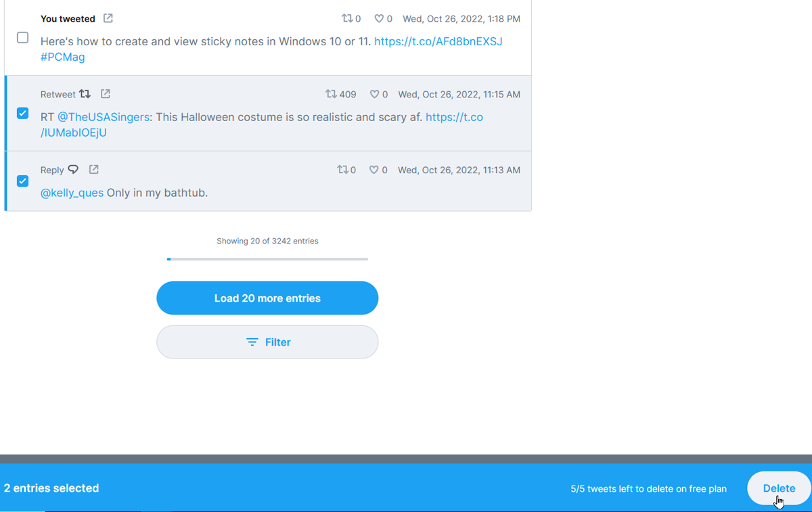The width and height of the screenshot is (812, 512).
Task: Click the heart icon on the sticky notes tweet
Action: 377,18
